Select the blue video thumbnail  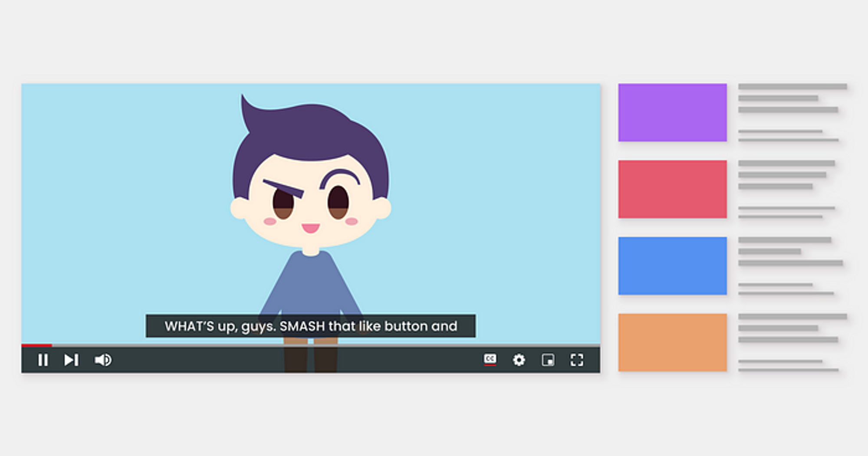[672, 266]
